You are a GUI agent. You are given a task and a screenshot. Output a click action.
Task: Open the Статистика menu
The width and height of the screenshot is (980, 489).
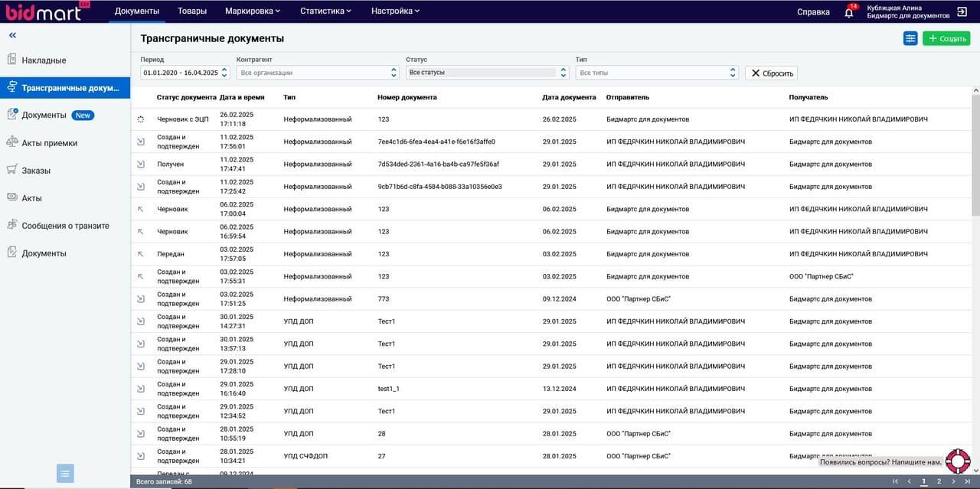point(325,11)
